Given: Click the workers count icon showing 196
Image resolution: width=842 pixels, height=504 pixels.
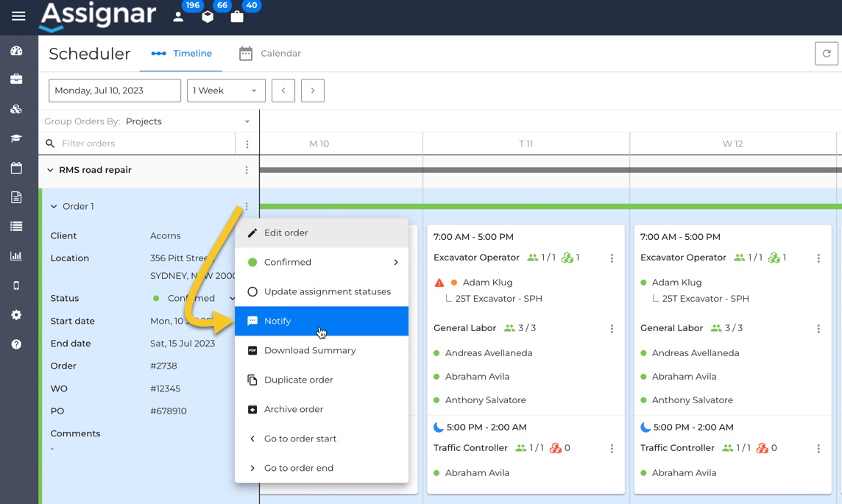Looking at the screenshot, I should tap(179, 16).
